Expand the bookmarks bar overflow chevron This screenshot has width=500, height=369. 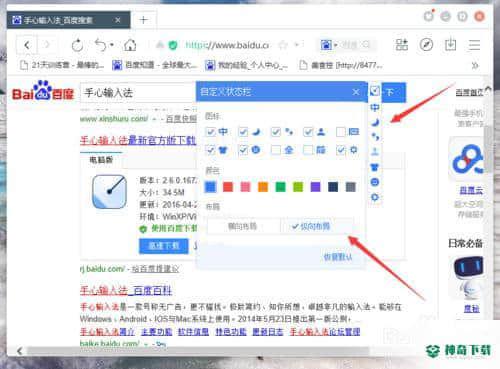[475, 65]
